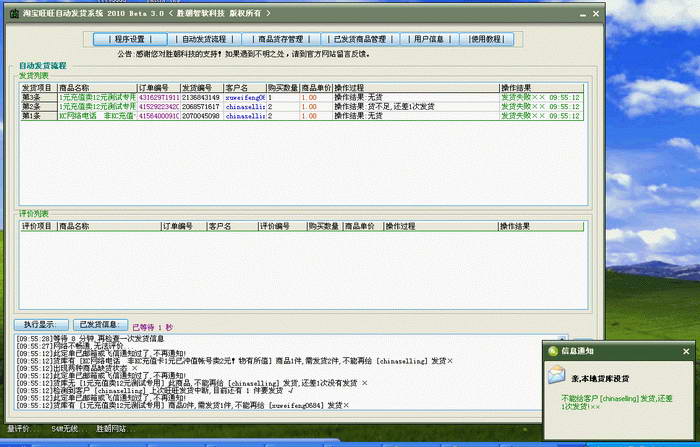The image size is (700, 447).
Task: Click delivery number 2136843149
Action: click(x=201, y=97)
